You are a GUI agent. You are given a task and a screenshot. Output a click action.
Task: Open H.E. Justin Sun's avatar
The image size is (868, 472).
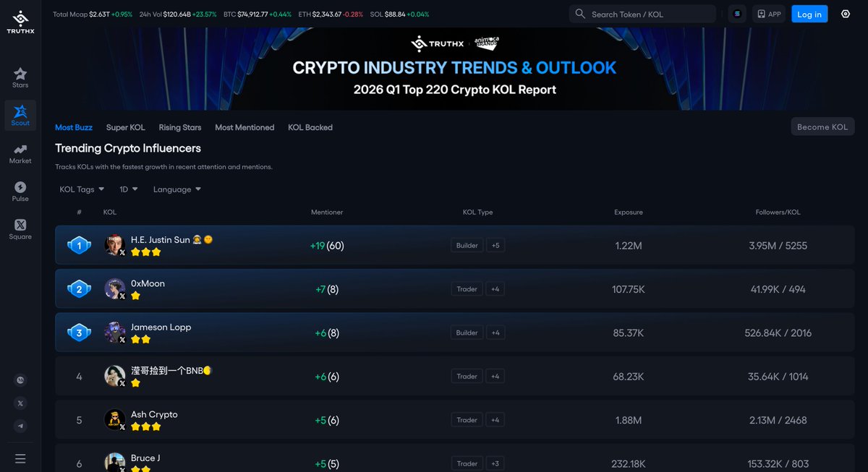point(114,245)
